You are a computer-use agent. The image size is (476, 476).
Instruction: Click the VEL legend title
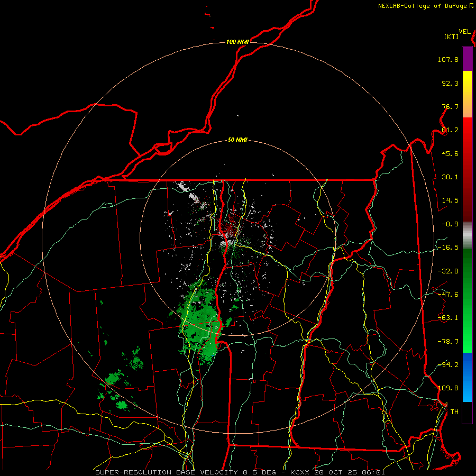click(464, 32)
